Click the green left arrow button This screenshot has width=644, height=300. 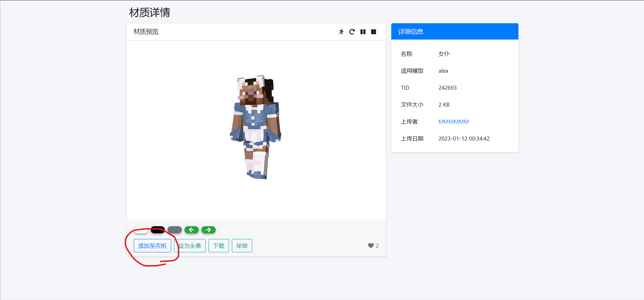click(x=192, y=230)
